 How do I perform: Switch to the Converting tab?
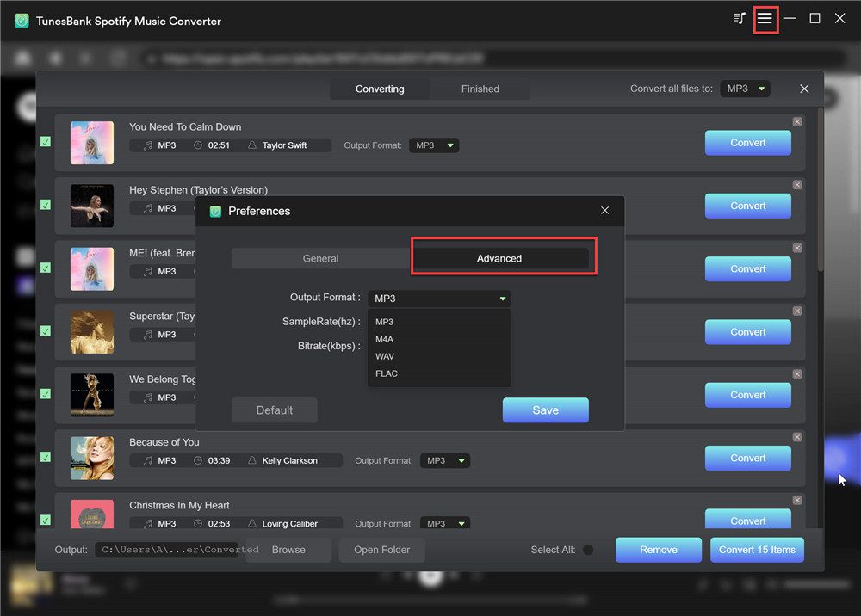(380, 89)
